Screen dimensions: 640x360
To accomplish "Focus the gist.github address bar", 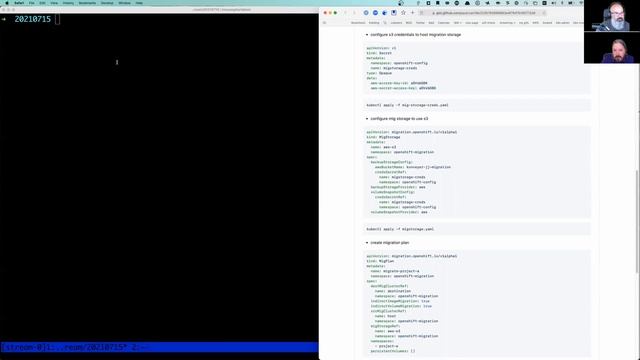I will pyautogui.click(x=484, y=13).
